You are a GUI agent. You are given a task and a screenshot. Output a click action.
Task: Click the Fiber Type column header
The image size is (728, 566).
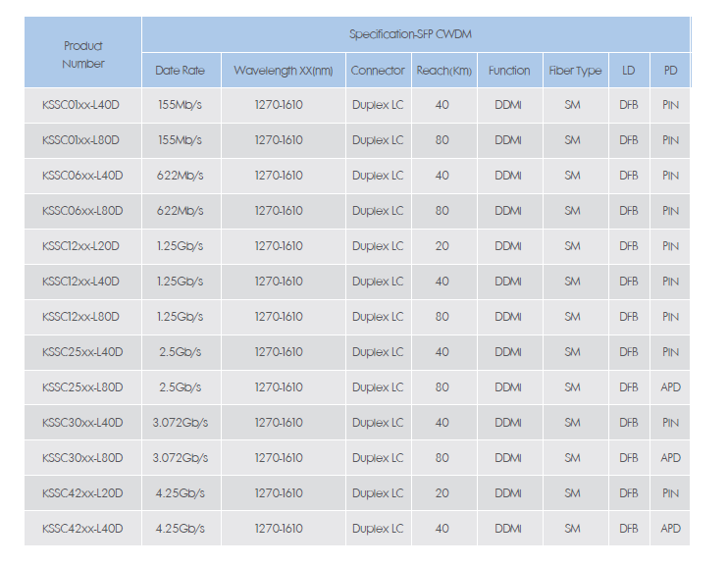[x=575, y=71]
